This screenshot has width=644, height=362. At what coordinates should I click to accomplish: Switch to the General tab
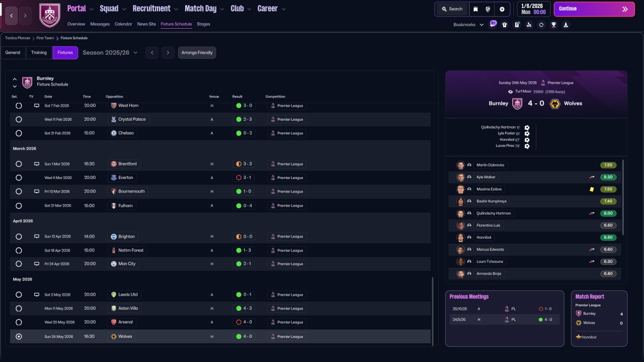click(13, 53)
